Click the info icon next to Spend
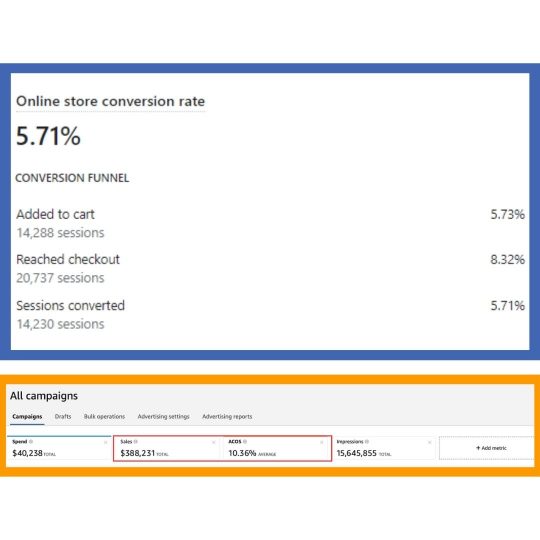Viewport: 540px width, 540px height. pyautogui.click(x=31, y=442)
